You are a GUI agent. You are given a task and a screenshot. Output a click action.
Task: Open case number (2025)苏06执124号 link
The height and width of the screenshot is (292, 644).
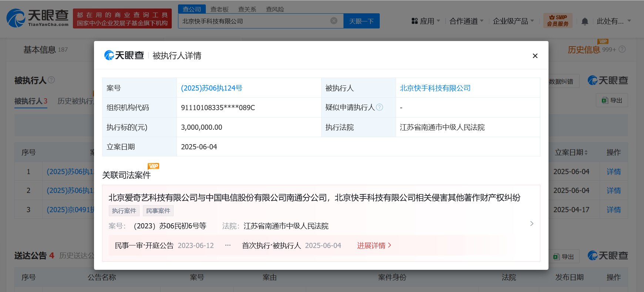point(211,88)
